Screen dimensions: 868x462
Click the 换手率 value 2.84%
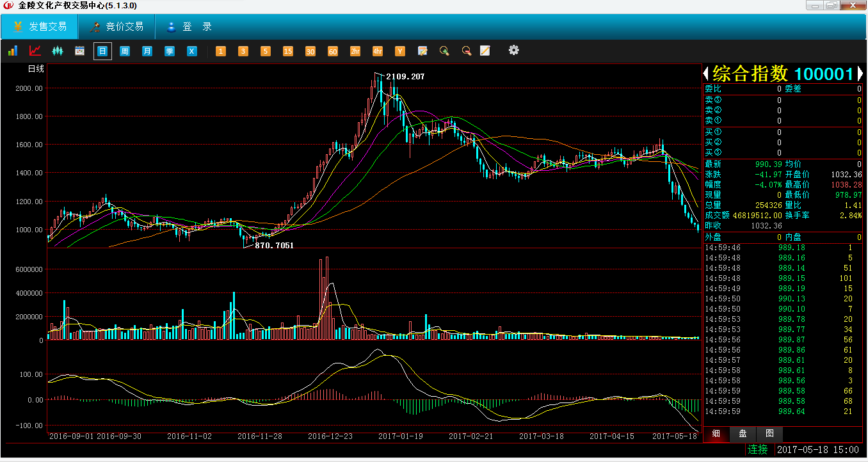point(851,216)
